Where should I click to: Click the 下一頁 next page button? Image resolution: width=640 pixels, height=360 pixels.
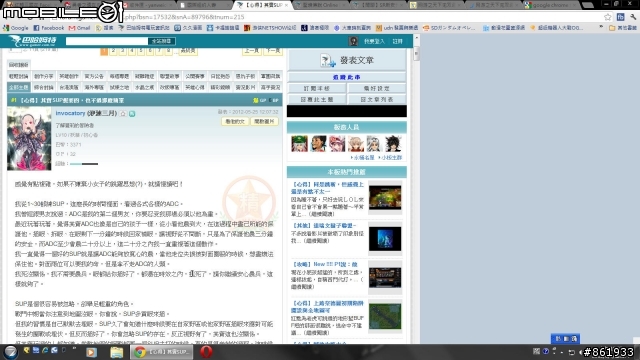(273, 51)
